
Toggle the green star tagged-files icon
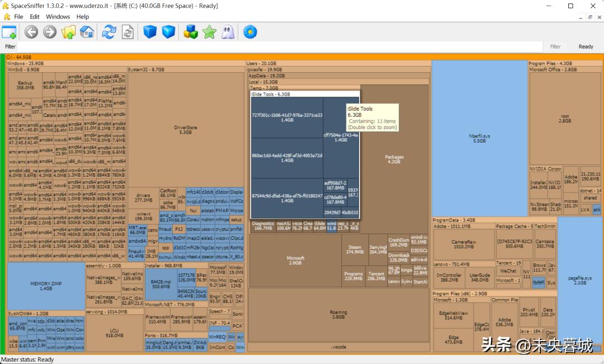coord(209,32)
